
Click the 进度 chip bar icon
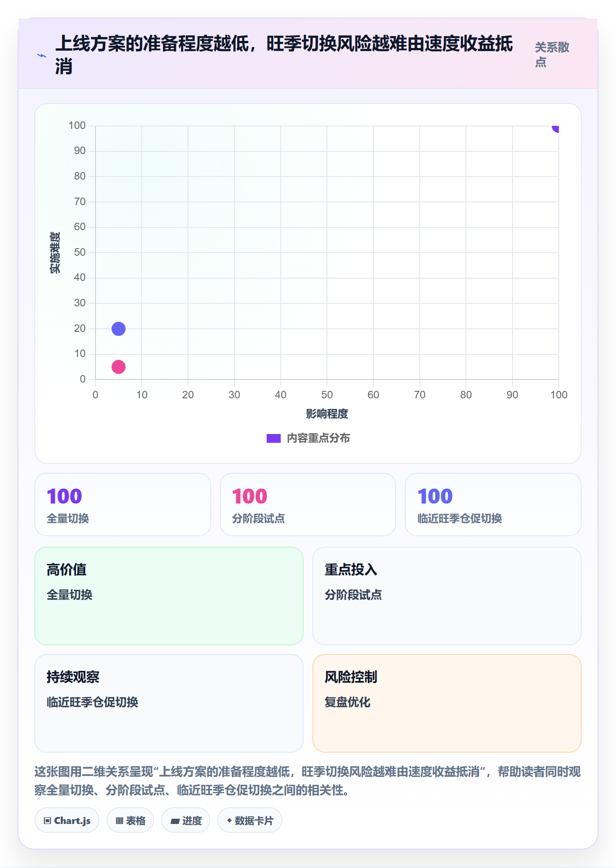tap(175, 821)
